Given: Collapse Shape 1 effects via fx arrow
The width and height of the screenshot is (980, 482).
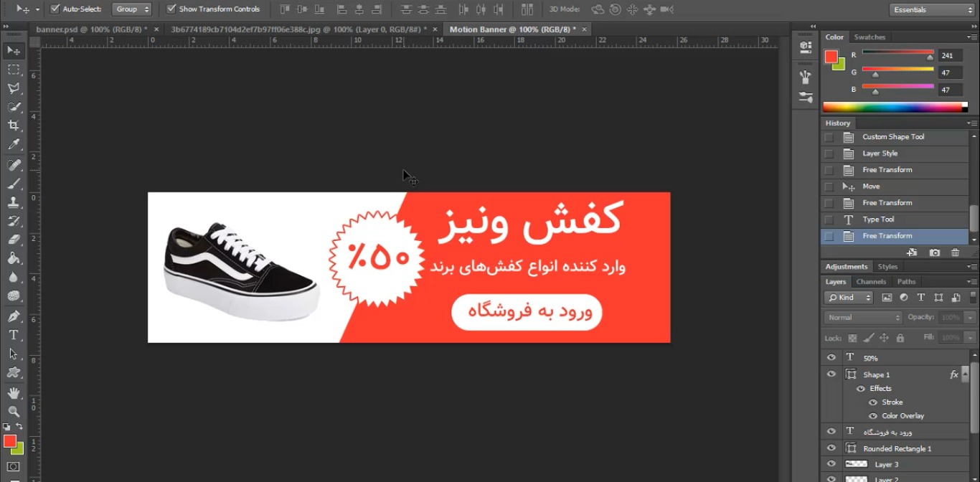Looking at the screenshot, I should tap(965, 374).
